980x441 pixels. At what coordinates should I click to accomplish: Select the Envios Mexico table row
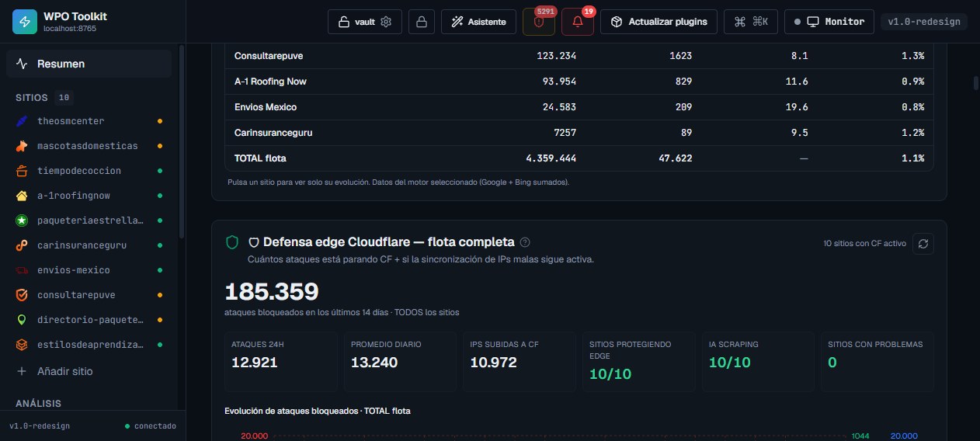579,107
